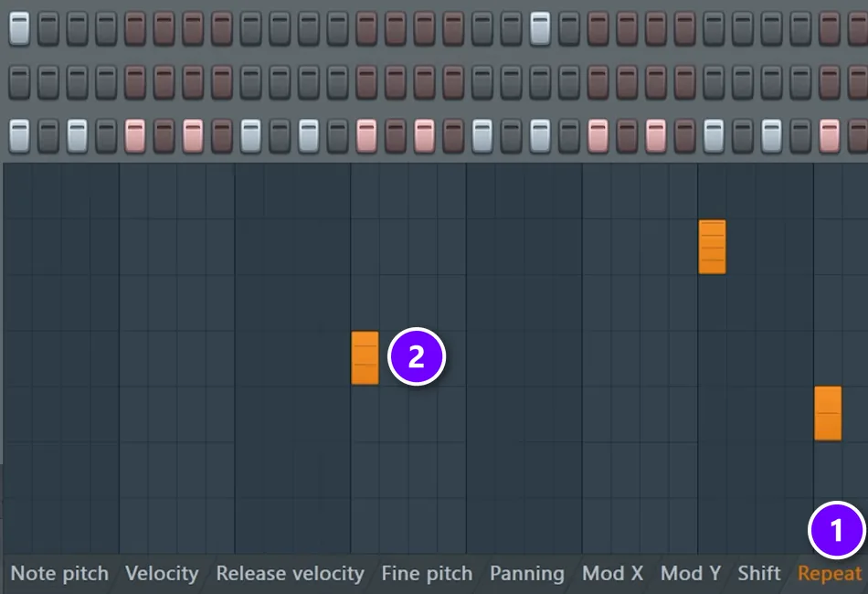Viewport: 868px width, 594px height.
Task: Enable step 25 in the middle row
Action: (x=714, y=82)
